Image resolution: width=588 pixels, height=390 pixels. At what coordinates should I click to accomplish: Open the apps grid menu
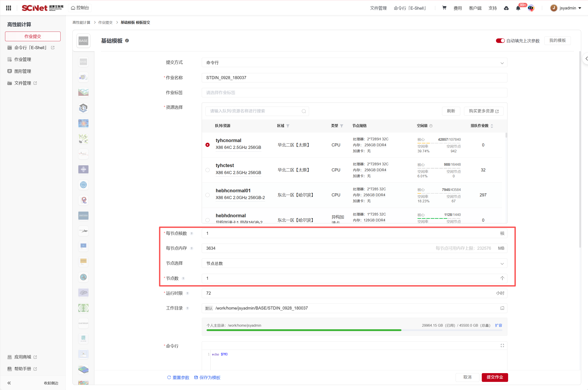coord(9,8)
